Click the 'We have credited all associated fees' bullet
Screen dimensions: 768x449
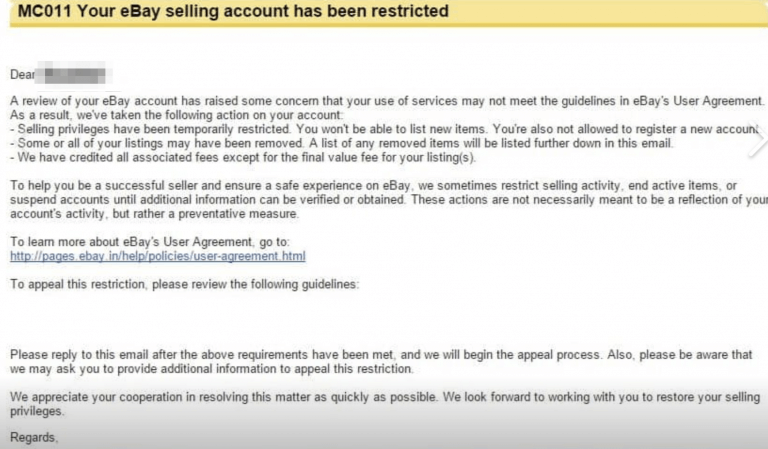[243, 158]
